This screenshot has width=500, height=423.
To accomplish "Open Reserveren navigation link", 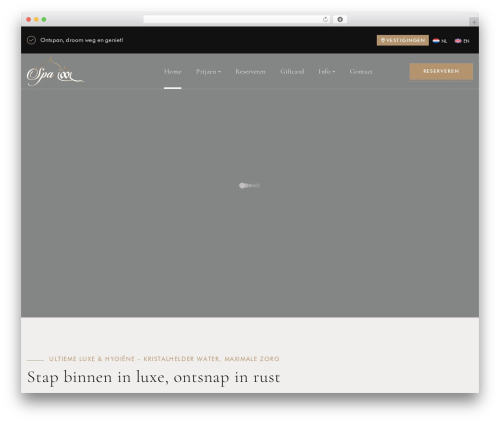I will 250,72.
